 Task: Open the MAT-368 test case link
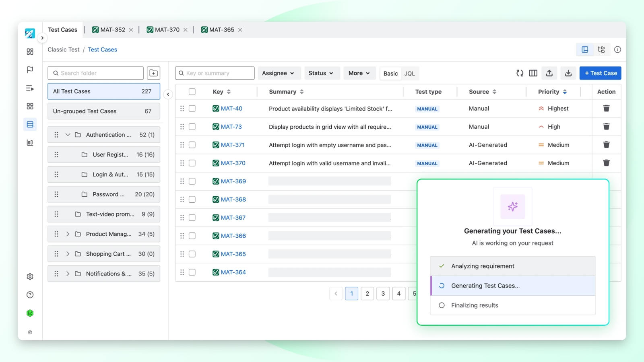tap(233, 200)
